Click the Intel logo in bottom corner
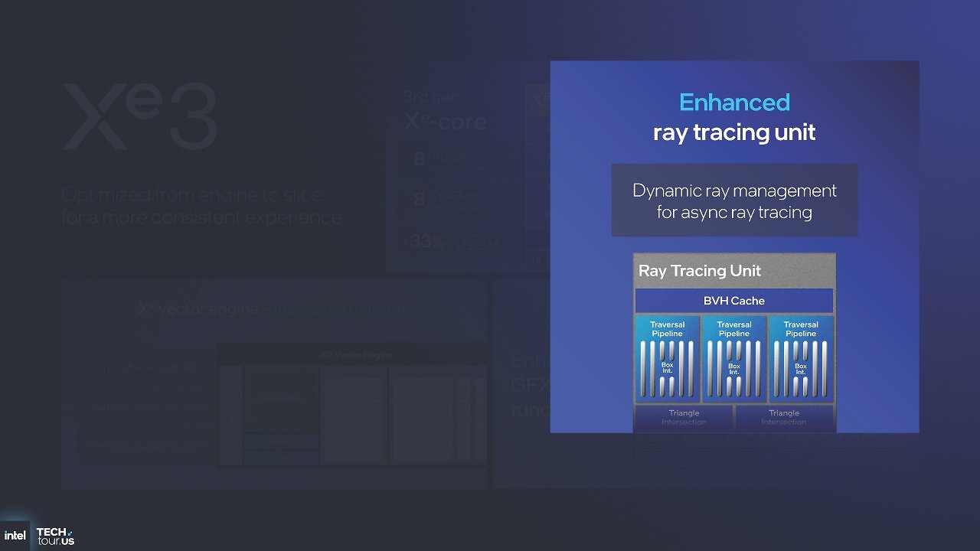 click(15, 536)
